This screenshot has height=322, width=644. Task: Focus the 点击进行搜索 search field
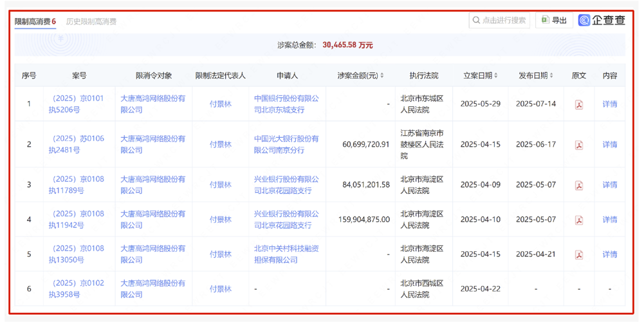tap(499, 20)
